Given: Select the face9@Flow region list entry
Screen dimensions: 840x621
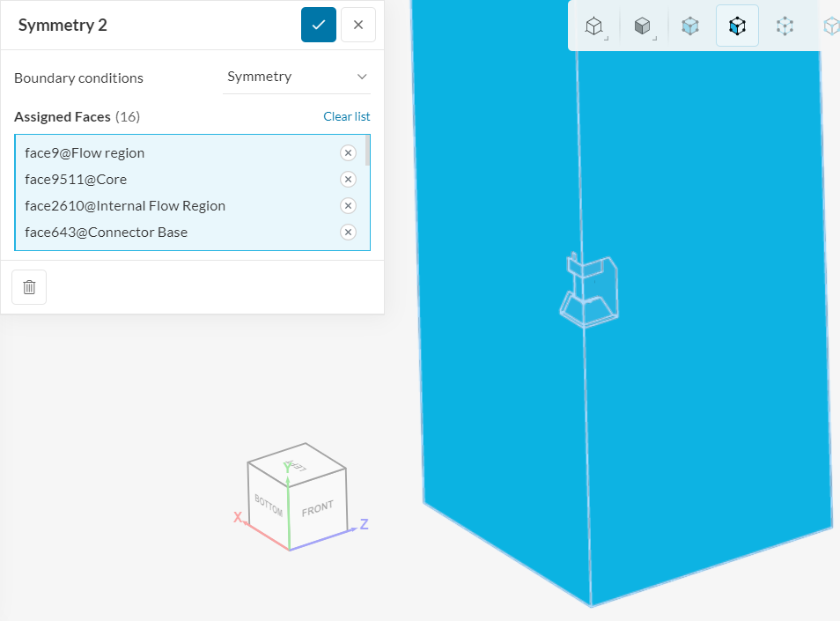Looking at the screenshot, I should click(x=85, y=153).
